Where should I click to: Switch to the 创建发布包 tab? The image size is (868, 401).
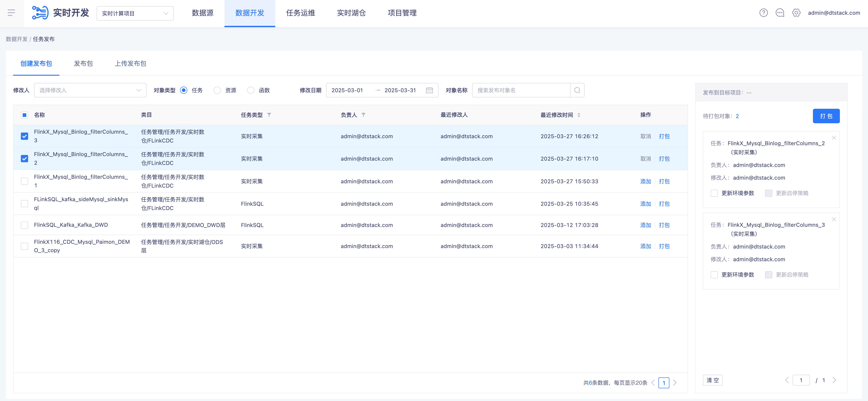(36, 63)
